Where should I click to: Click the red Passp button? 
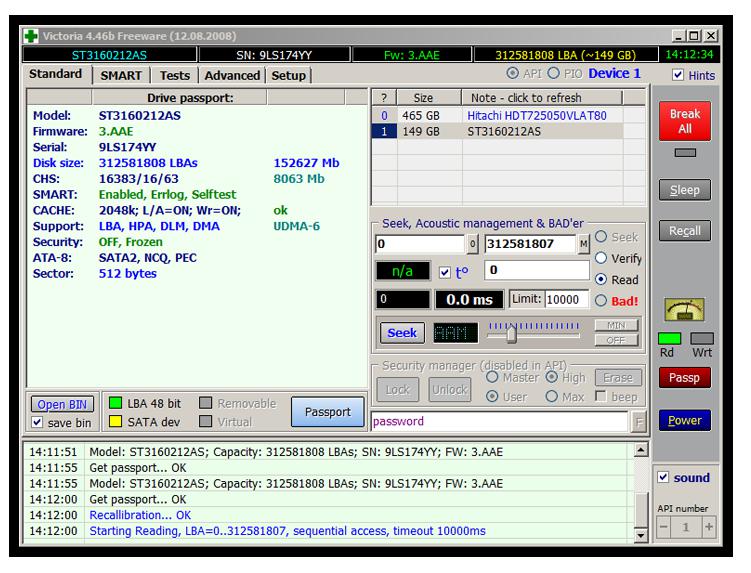pyautogui.click(x=685, y=378)
